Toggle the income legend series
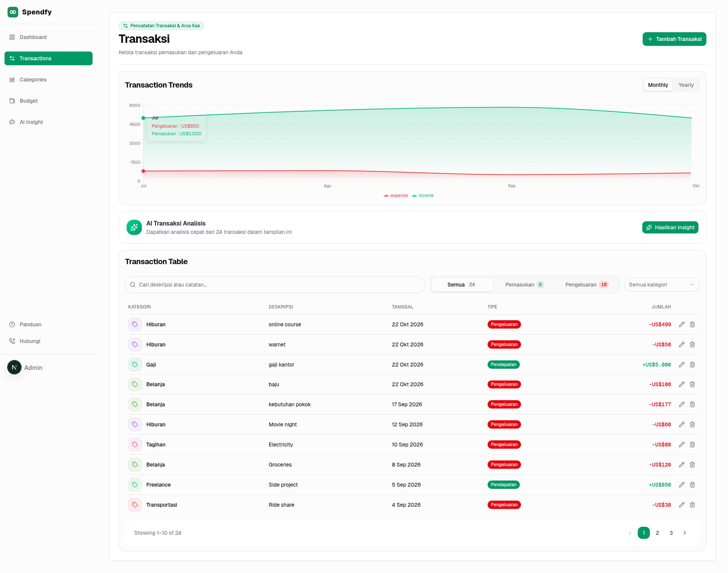728x573 pixels. (x=423, y=196)
